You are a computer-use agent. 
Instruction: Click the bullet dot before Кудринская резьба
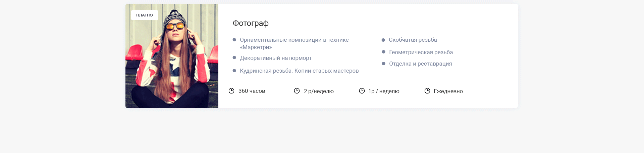coord(234,71)
